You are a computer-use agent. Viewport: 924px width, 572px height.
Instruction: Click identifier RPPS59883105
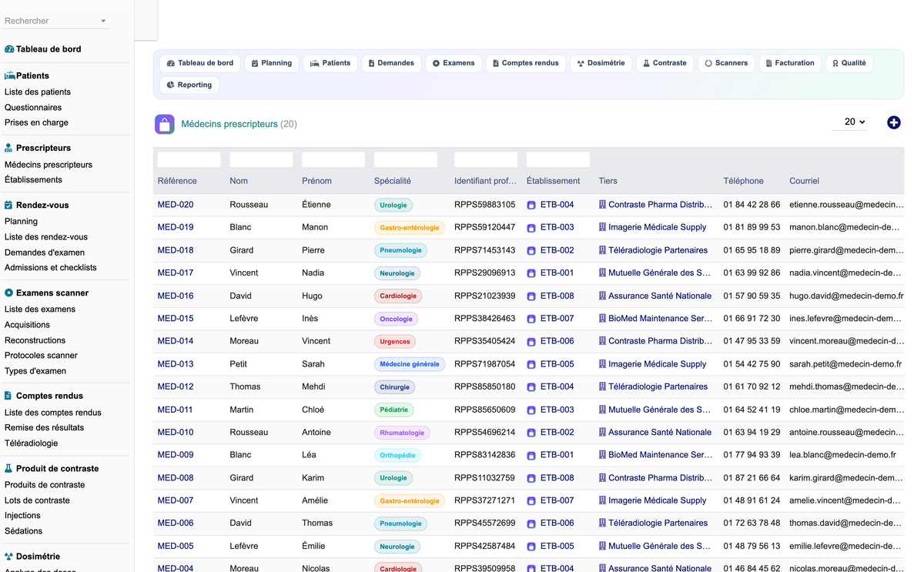pyautogui.click(x=485, y=205)
